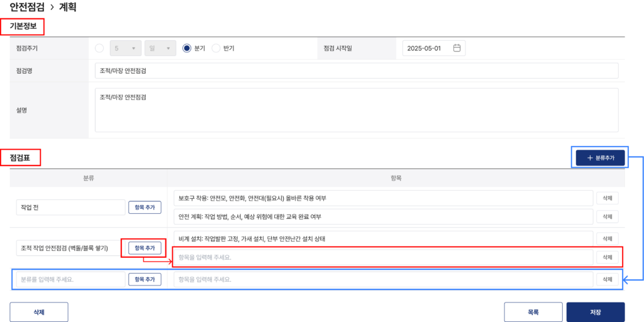Select the 반기 radio button
The image size is (644, 322).
(x=216, y=48)
